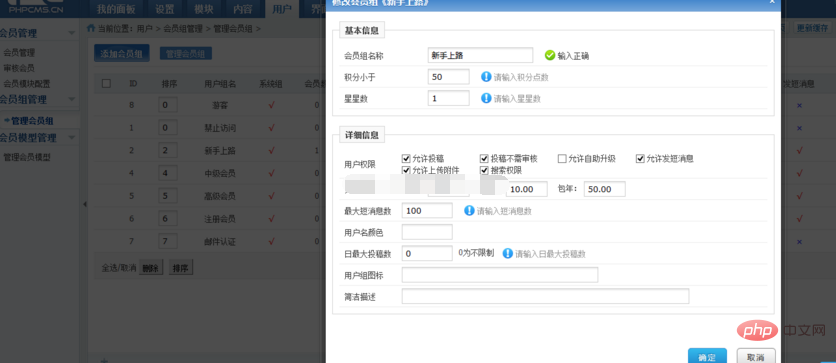Click the 星星数 input field
This screenshot has height=363, width=836.
pyautogui.click(x=448, y=98)
